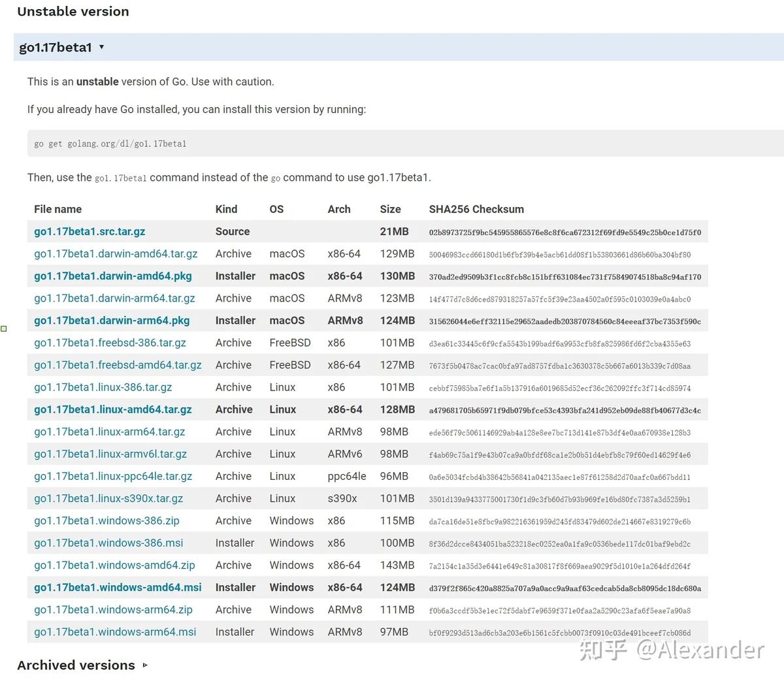
Task: Click the Arch column header
Action: click(x=339, y=210)
